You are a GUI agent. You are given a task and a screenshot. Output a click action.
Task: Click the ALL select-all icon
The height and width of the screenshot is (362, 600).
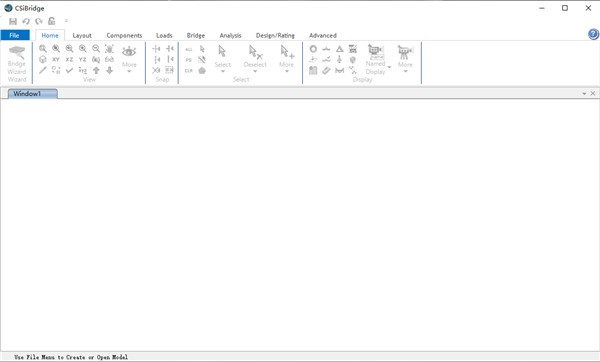click(189, 49)
